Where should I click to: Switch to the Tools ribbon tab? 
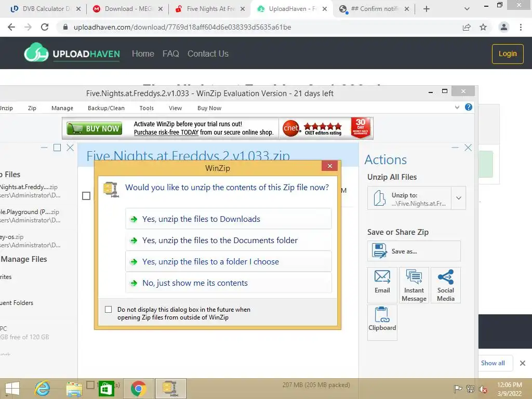click(147, 108)
